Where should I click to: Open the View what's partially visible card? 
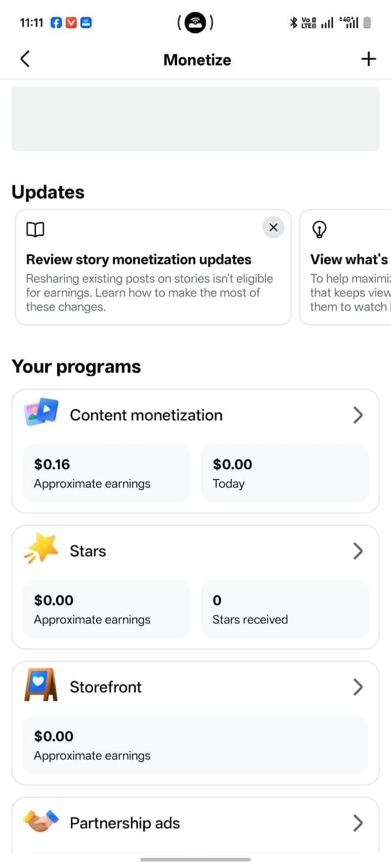point(345,267)
